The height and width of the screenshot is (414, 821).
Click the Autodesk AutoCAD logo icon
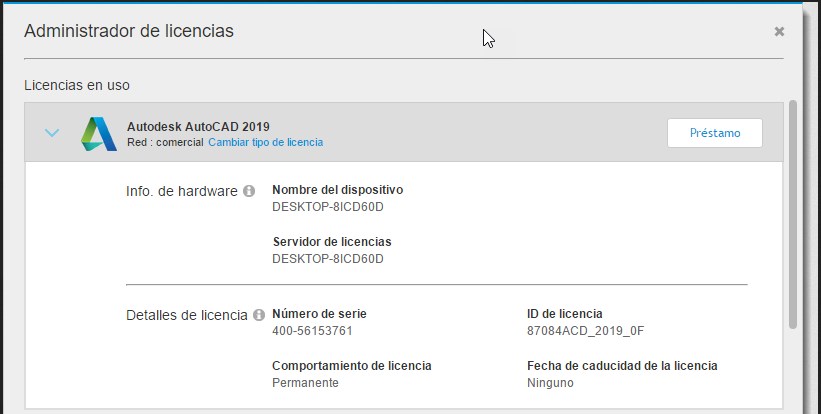coord(99,134)
